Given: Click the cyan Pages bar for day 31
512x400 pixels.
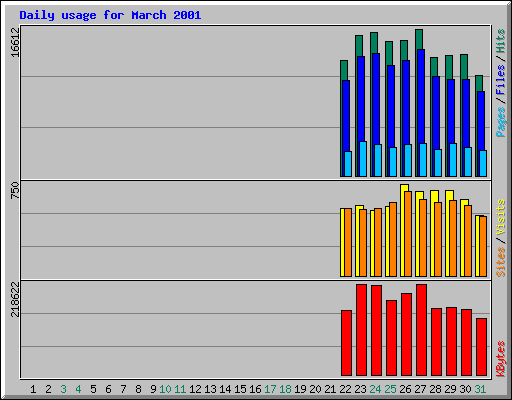Looking at the screenshot, I should point(483,164).
